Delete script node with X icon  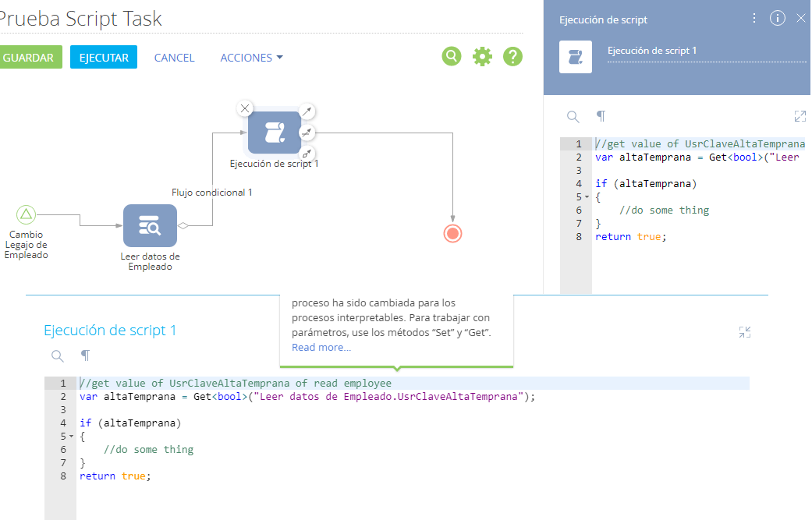245,108
